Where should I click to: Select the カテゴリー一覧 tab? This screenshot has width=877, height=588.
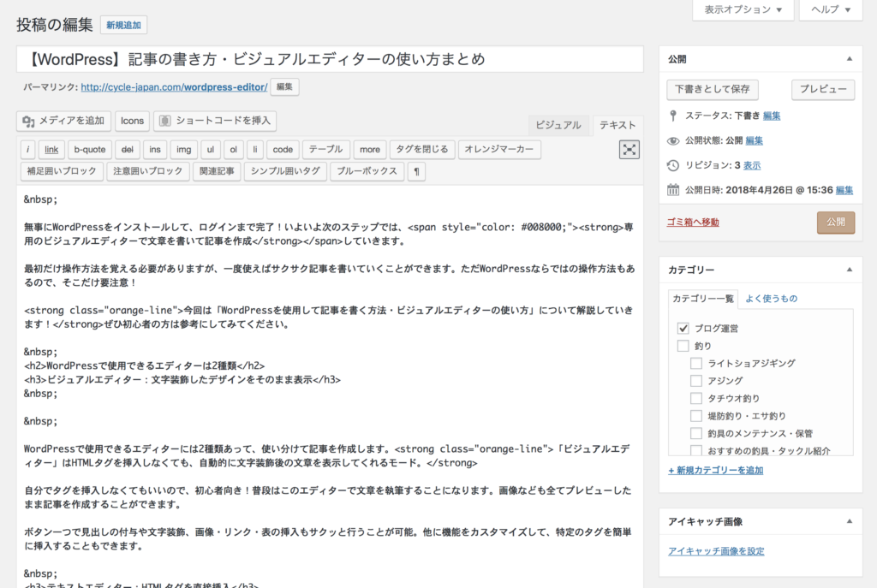click(702, 299)
